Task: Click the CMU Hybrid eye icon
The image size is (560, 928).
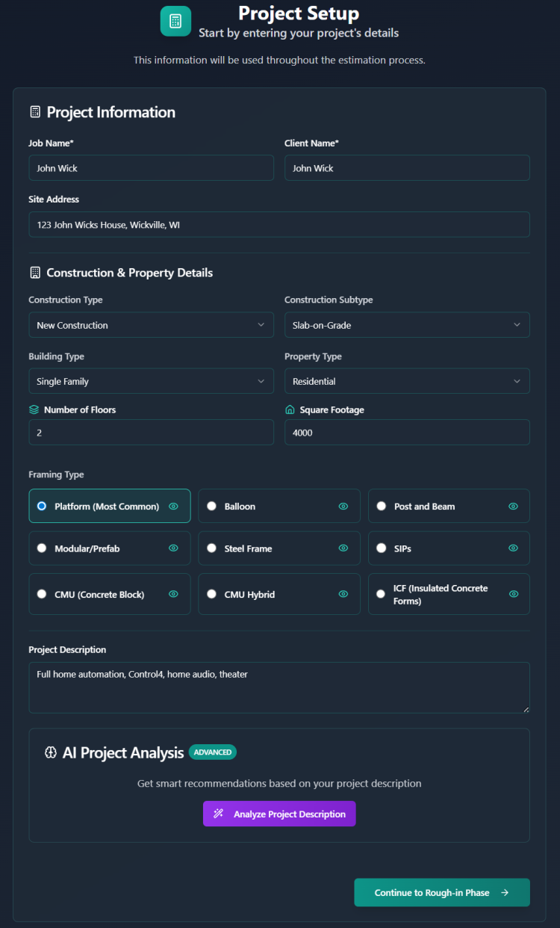Action: 343,594
